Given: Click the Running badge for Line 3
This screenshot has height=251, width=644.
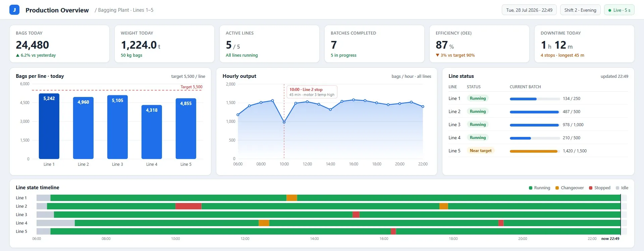Looking at the screenshot, I should click(478, 124).
